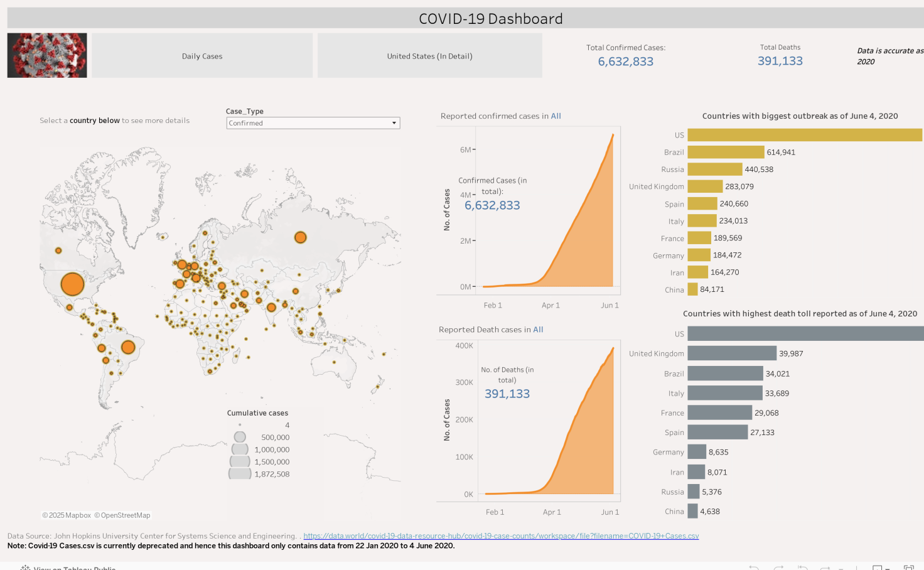The width and height of the screenshot is (924, 570).
Task: Click the Cumulative cases legend title
Action: tap(257, 413)
